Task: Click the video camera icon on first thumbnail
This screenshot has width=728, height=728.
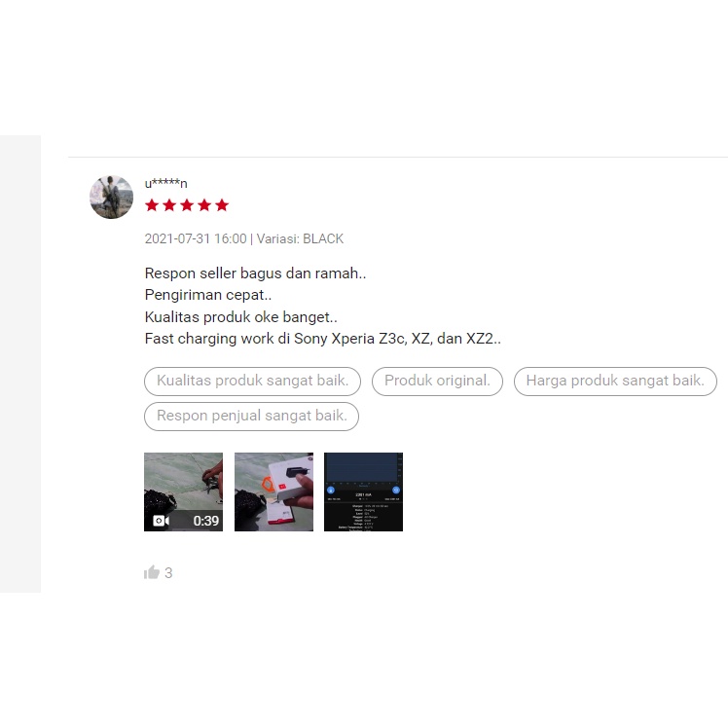Action: click(161, 521)
